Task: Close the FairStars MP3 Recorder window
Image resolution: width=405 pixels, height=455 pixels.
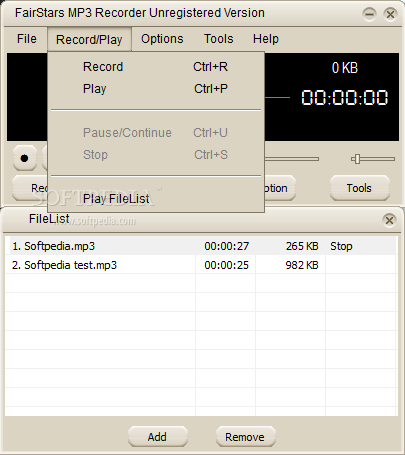Action: click(390, 14)
